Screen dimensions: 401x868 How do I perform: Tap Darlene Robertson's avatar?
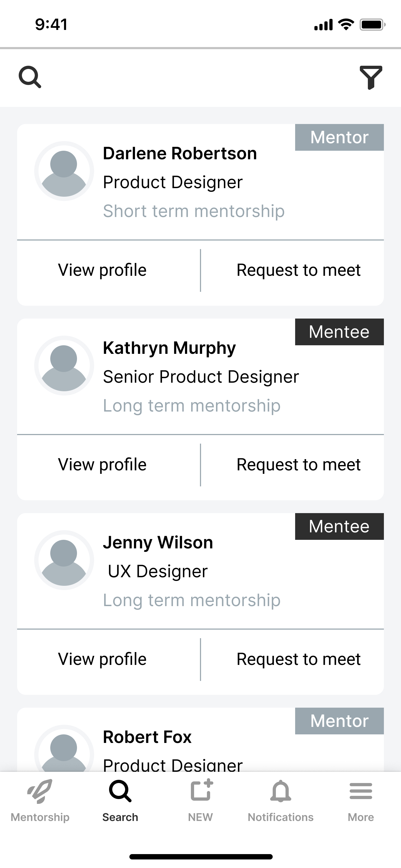point(64,171)
